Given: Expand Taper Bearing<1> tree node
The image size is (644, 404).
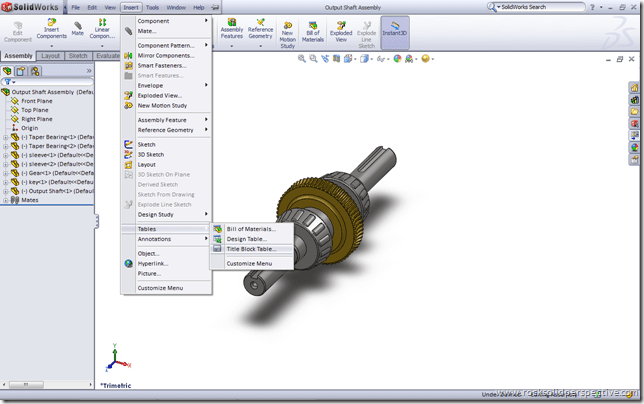Looking at the screenshot, I should pyautogui.click(x=5, y=137).
